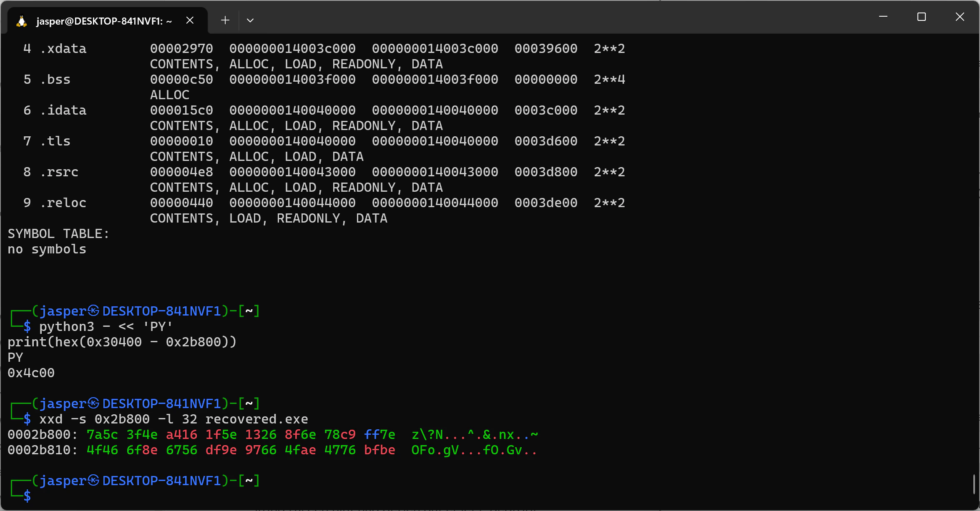Viewport: 980px width, 511px height.
Task: Click the CONTENTS, ALLOC, LOAD, DATA line
Action: pyautogui.click(x=256, y=157)
